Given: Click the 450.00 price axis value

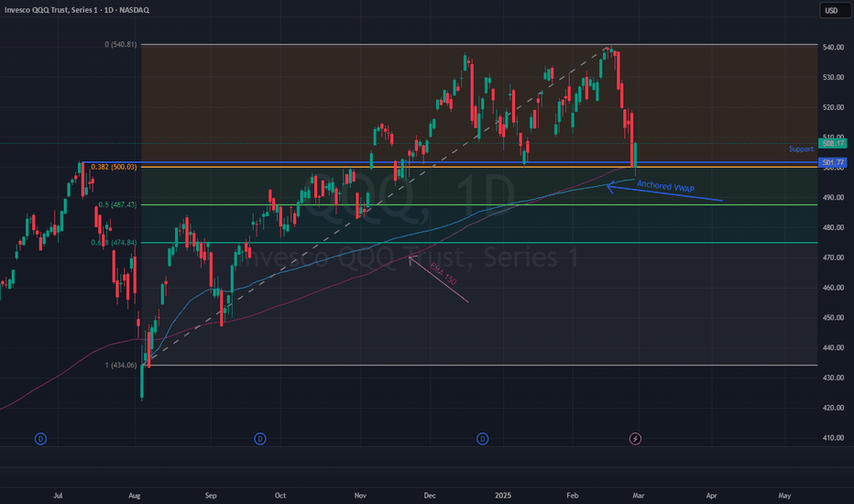Looking at the screenshot, I should 833,318.
